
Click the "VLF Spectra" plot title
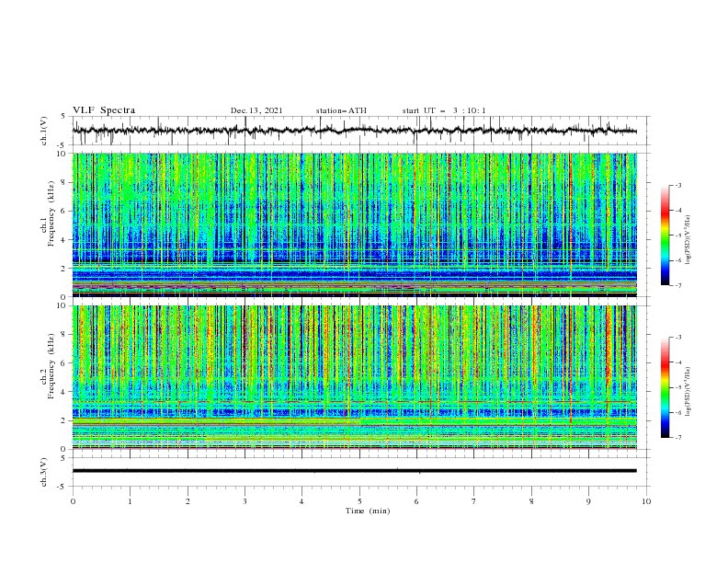tap(104, 110)
